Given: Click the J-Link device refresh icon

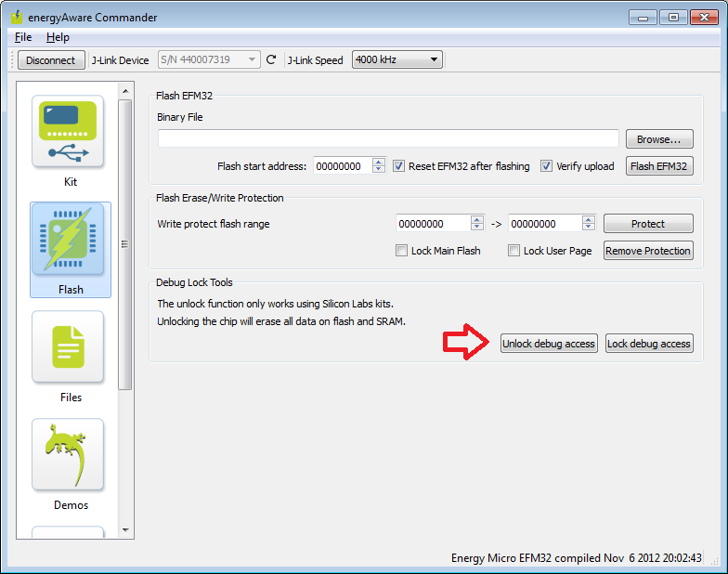Looking at the screenshot, I should (x=271, y=60).
